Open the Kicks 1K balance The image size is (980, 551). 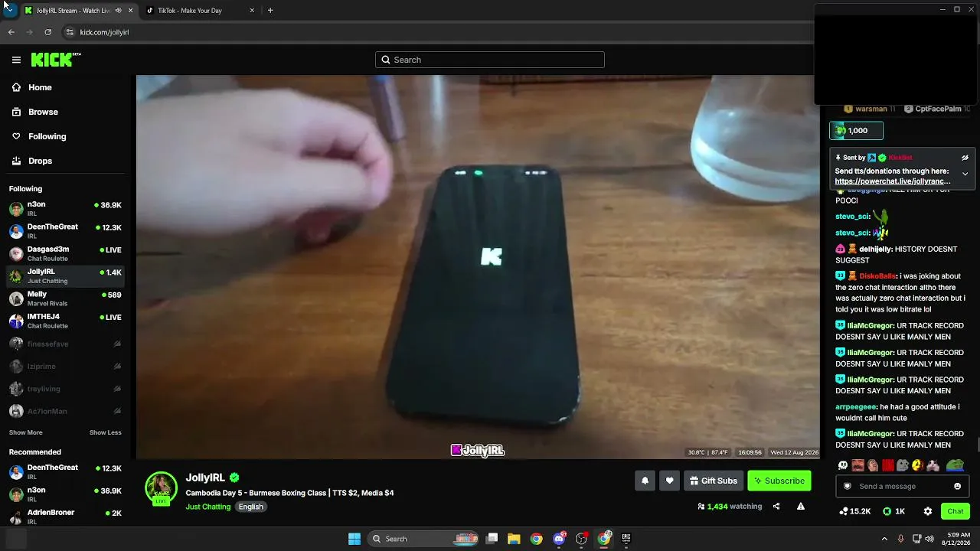[894, 511]
